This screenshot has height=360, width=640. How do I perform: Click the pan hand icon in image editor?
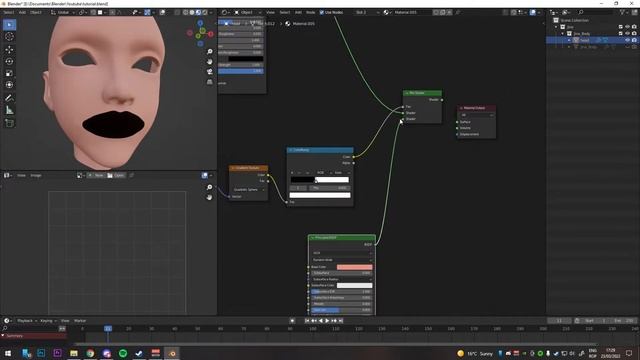209,198
